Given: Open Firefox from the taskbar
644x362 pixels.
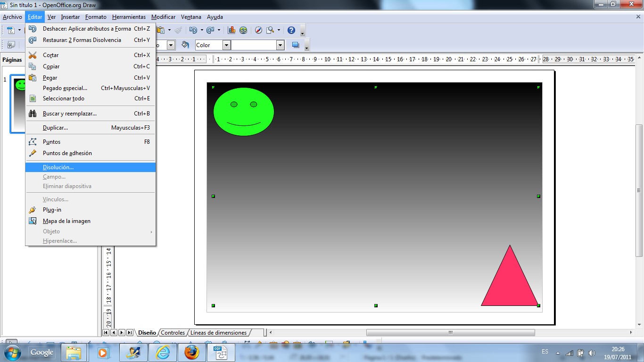Looking at the screenshot, I should (192, 353).
